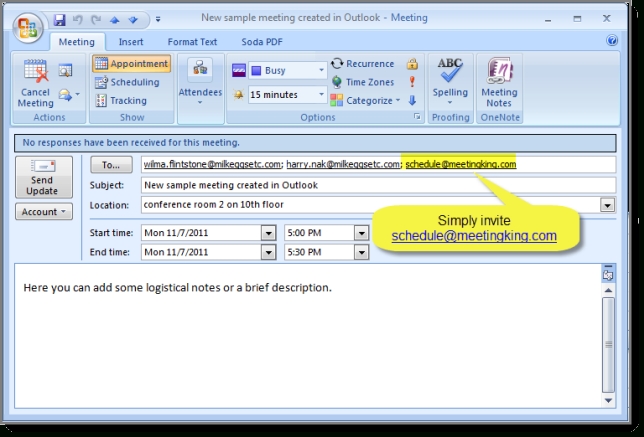Image resolution: width=644 pixels, height=437 pixels.
Task: Click the scroll up arrow in notes body
Action: [608, 290]
